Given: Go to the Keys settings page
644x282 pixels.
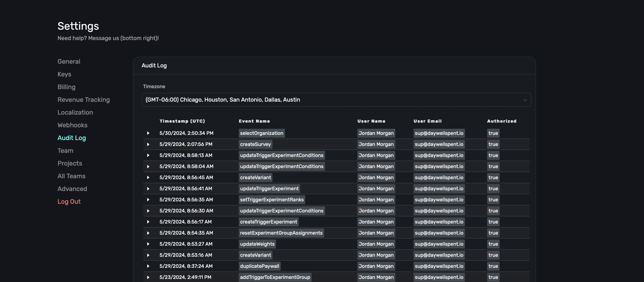Looking at the screenshot, I should 64,74.
